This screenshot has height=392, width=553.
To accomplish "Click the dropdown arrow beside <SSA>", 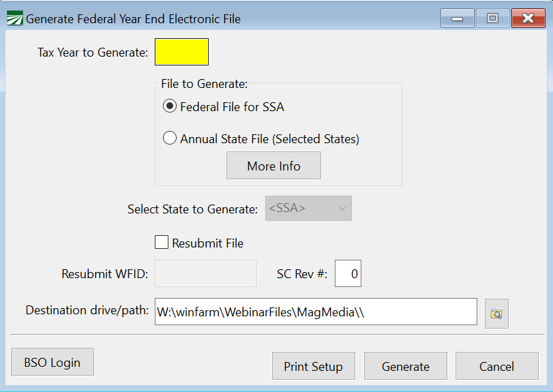I will pos(342,209).
